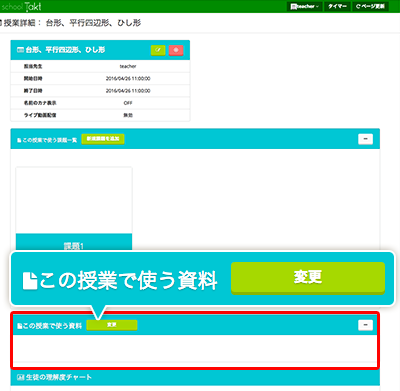
Task: Click the 名前のカナ表示 row label
Action: [40, 103]
